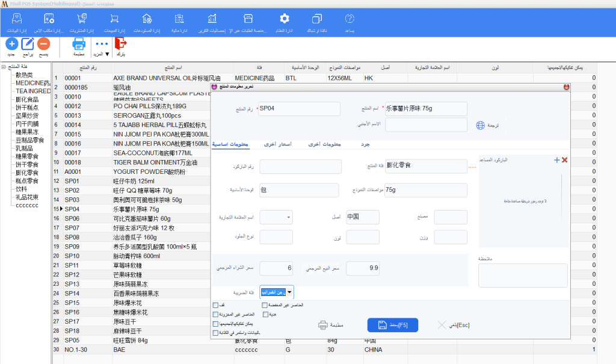
Task: Switch to the other prices tab
Action: tap(279, 144)
